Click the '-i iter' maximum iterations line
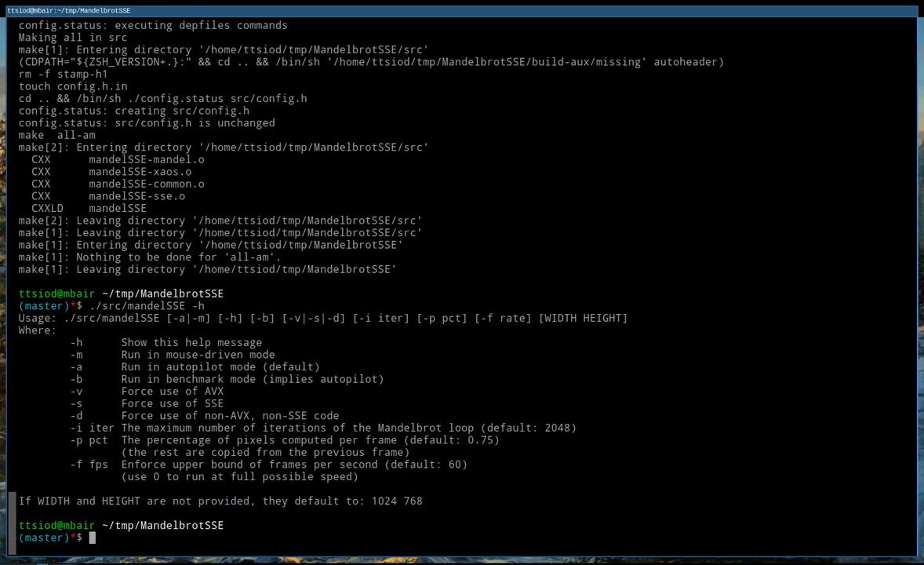 322,428
